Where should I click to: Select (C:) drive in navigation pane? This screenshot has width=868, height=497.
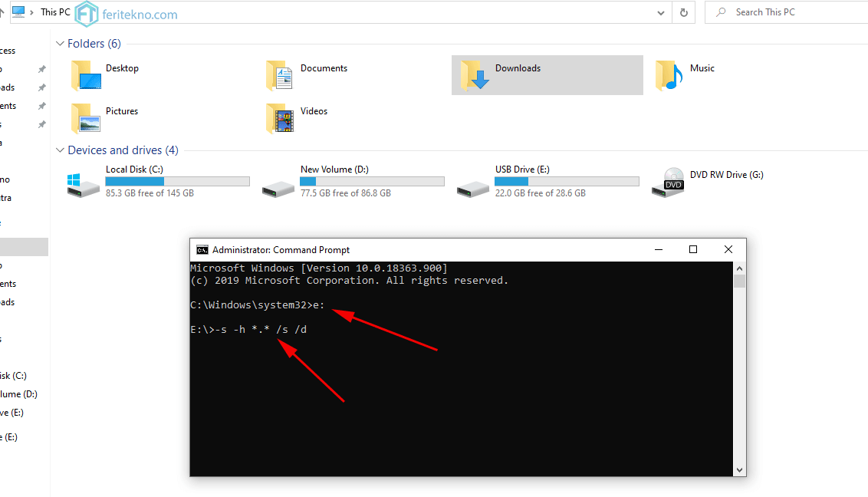(x=13, y=375)
